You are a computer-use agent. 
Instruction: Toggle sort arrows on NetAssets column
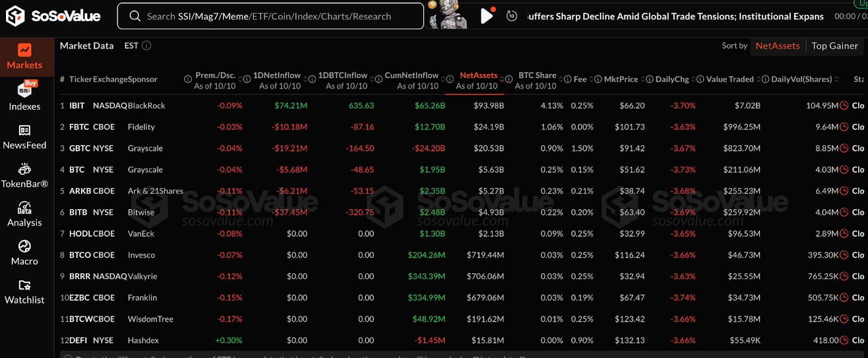(502, 79)
